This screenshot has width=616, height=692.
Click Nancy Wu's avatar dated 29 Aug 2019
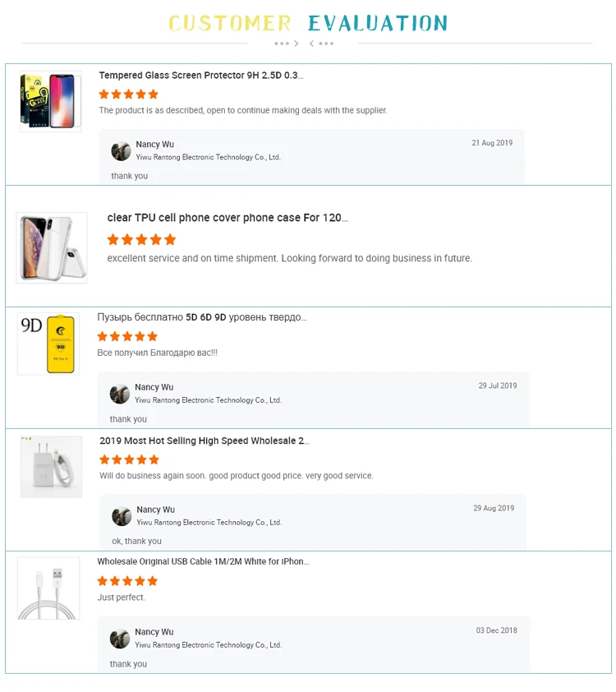[122, 516]
